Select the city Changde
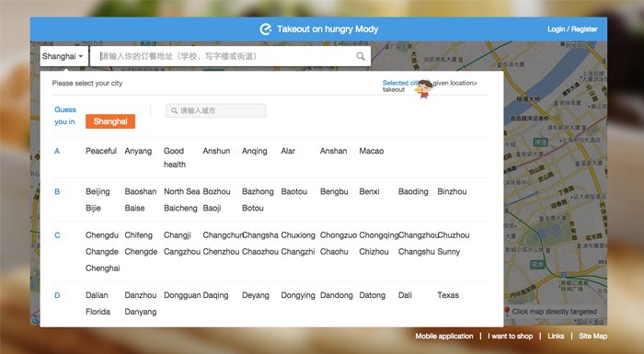Image resolution: width=644 pixels, height=354 pixels. [x=102, y=251]
